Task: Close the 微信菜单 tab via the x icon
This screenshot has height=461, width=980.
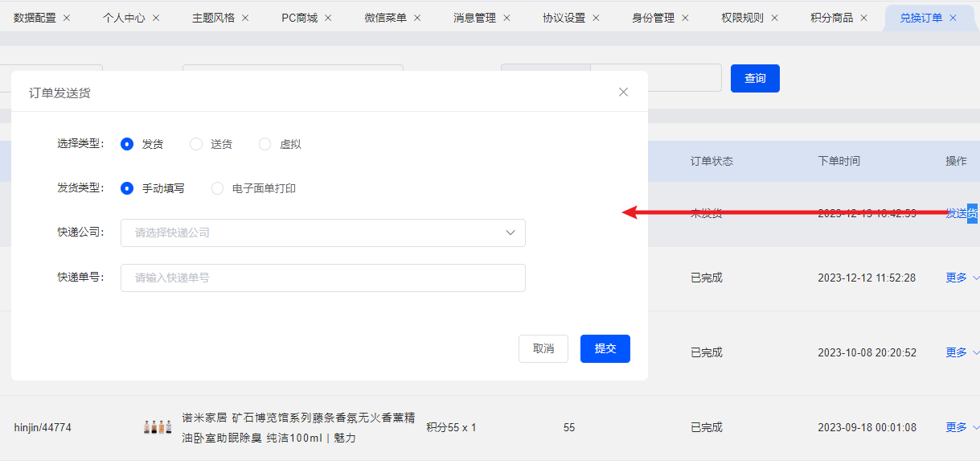Action: (417, 18)
